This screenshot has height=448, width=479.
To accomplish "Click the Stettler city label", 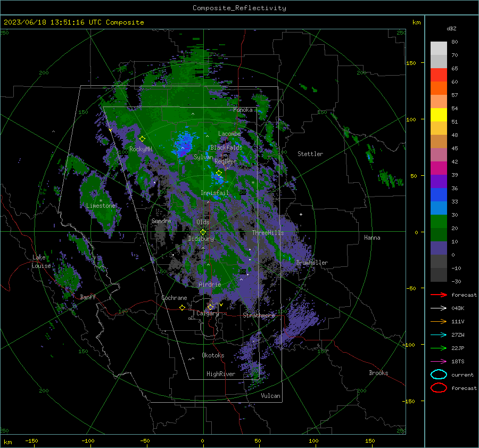I will coord(310,154).
